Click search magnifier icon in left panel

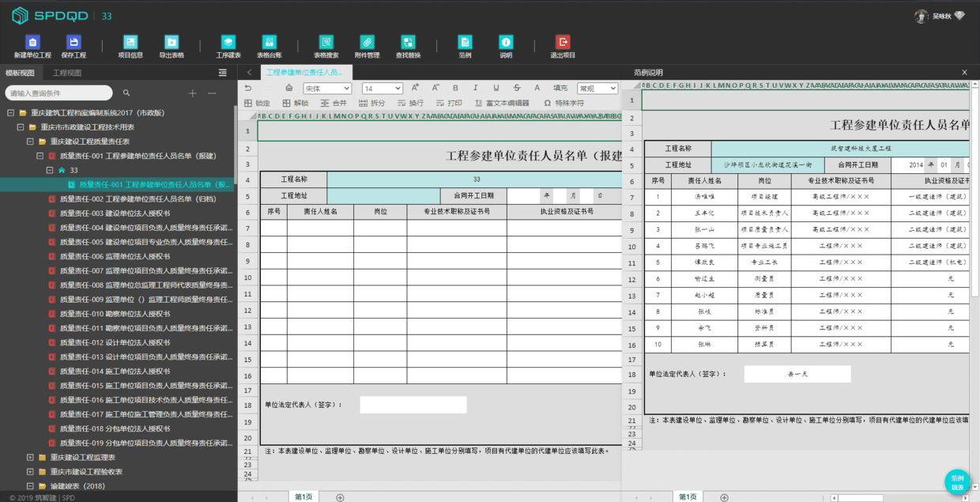(126, 93)
